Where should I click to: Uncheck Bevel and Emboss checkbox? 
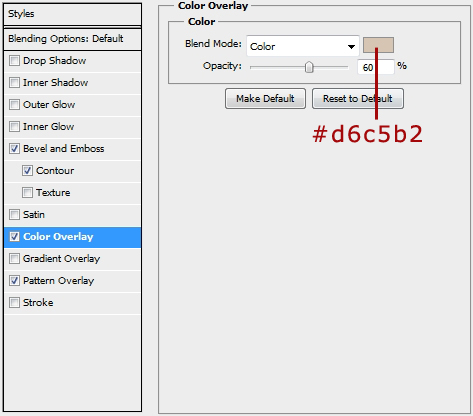coord(14,149)
